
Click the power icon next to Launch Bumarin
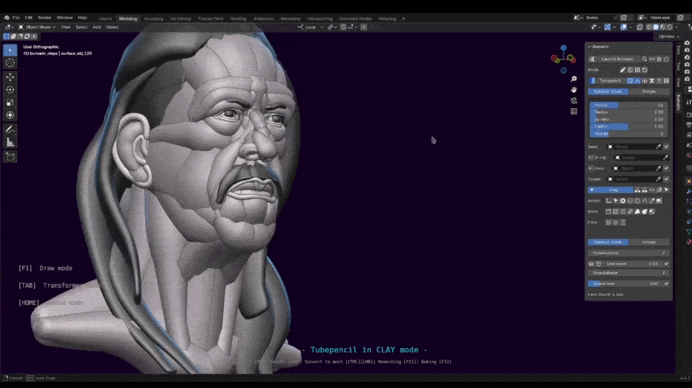click(x=666, y=59)
